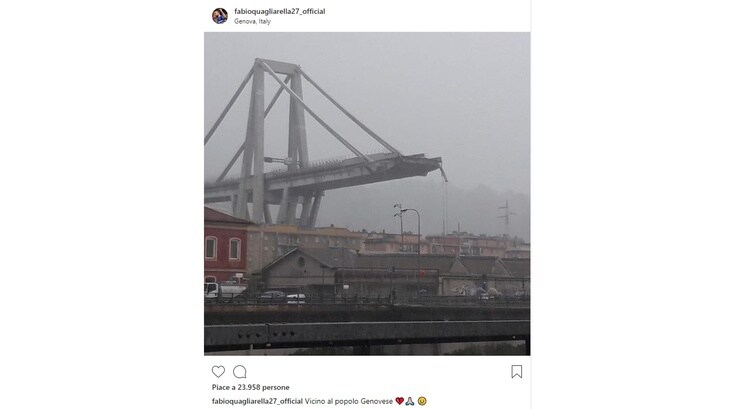Like the post with the heart icon
Screen dimensions: 736x409
pyautogui.click(x=218, y=371)
